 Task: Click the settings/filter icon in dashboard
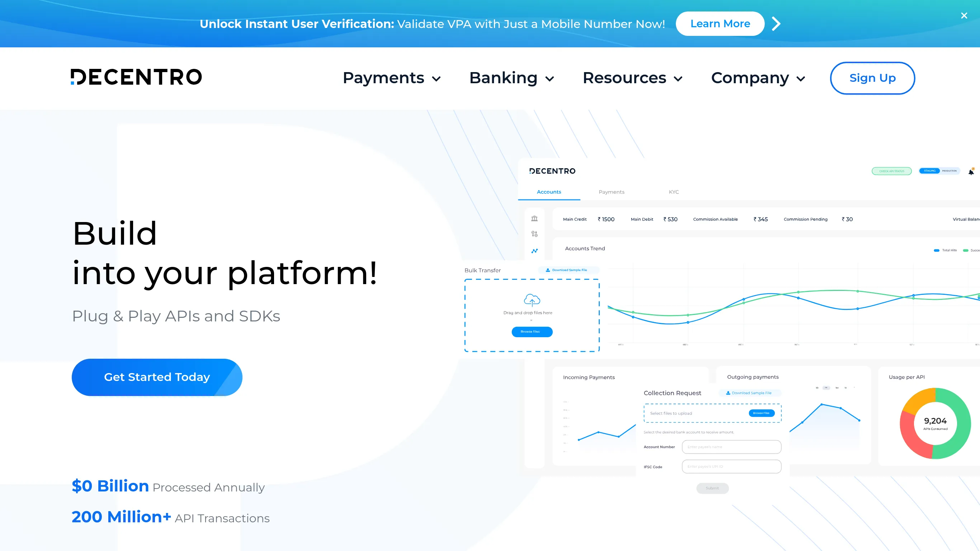534,234
